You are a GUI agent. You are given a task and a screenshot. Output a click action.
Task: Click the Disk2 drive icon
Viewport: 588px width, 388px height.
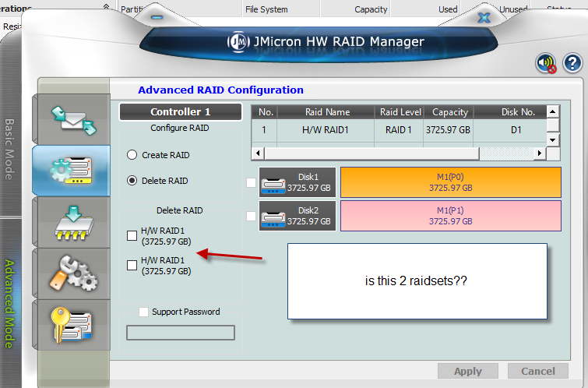pos(273,219)
